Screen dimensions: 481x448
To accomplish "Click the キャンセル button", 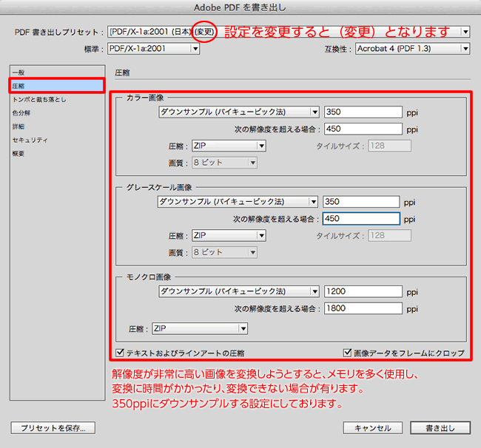I will [x=373, y=428].
